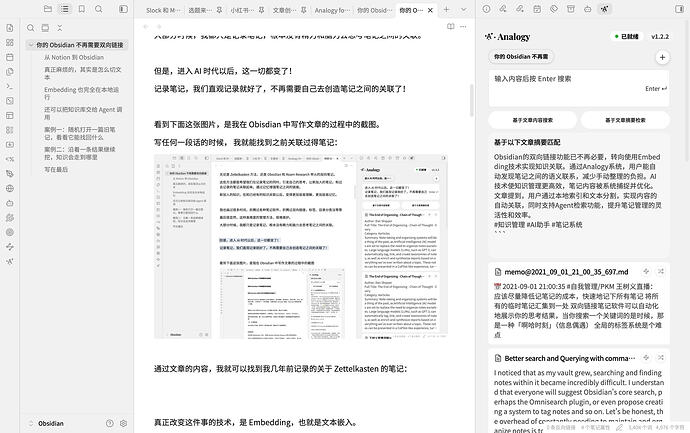Click 基于文章内容搜索 button
Screen dimensions: 690x433
point(532,120)
